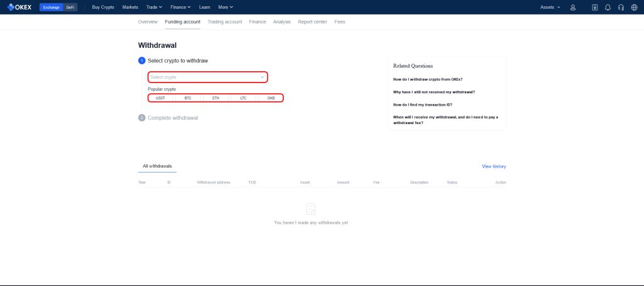This screenshot has height=286, width=644.
Task: Choose USDT from popular crypto
Action: [x=160, y=98]
